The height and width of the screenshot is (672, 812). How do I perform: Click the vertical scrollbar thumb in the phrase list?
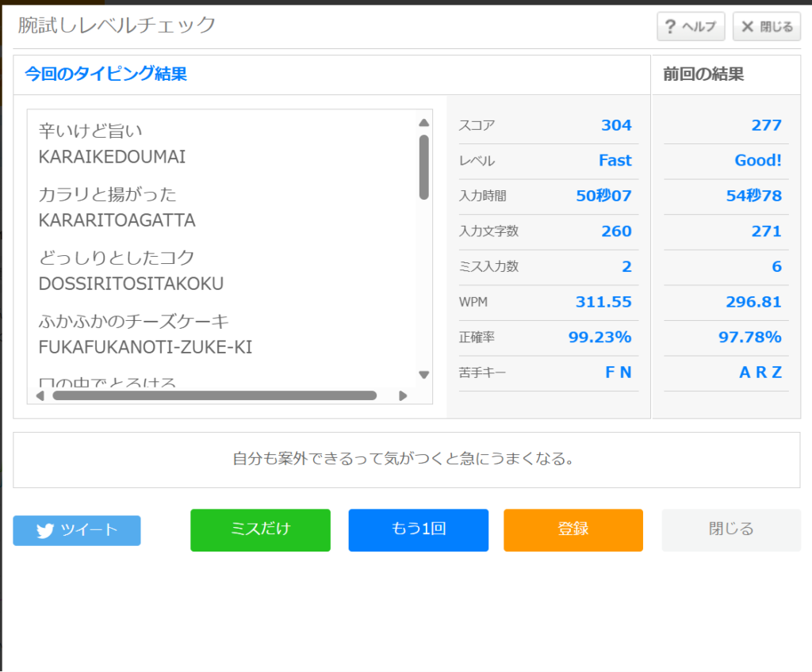click(x=423, y=167)
